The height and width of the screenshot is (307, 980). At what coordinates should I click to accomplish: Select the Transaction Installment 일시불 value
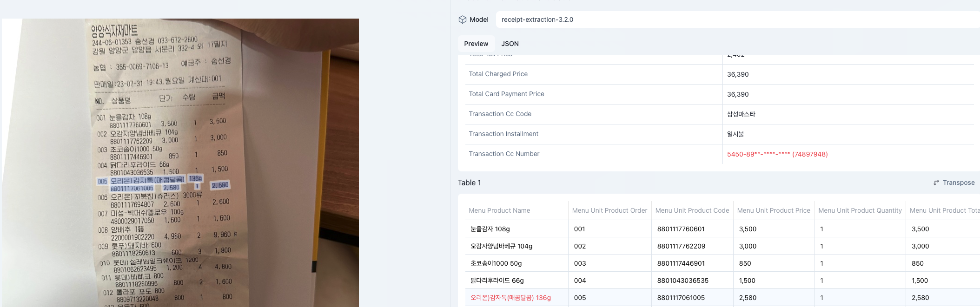pyautogui.click(x=735, y=134)
